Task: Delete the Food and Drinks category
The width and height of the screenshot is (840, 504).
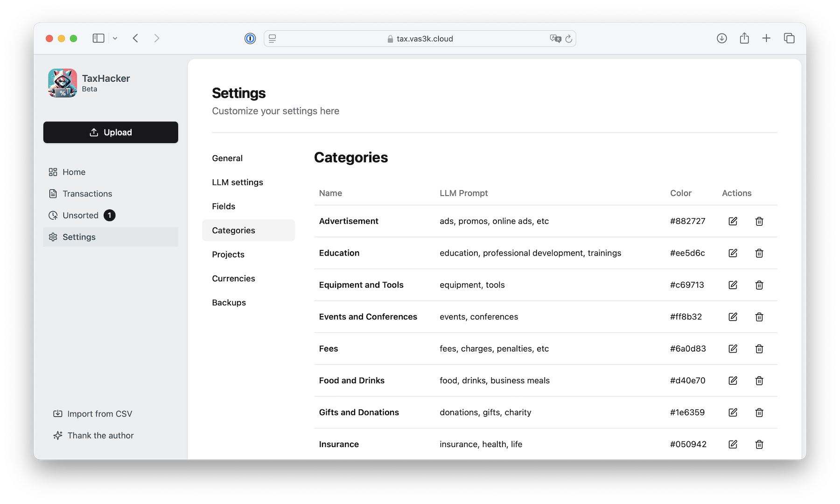Action: click(x=759, y=380)
